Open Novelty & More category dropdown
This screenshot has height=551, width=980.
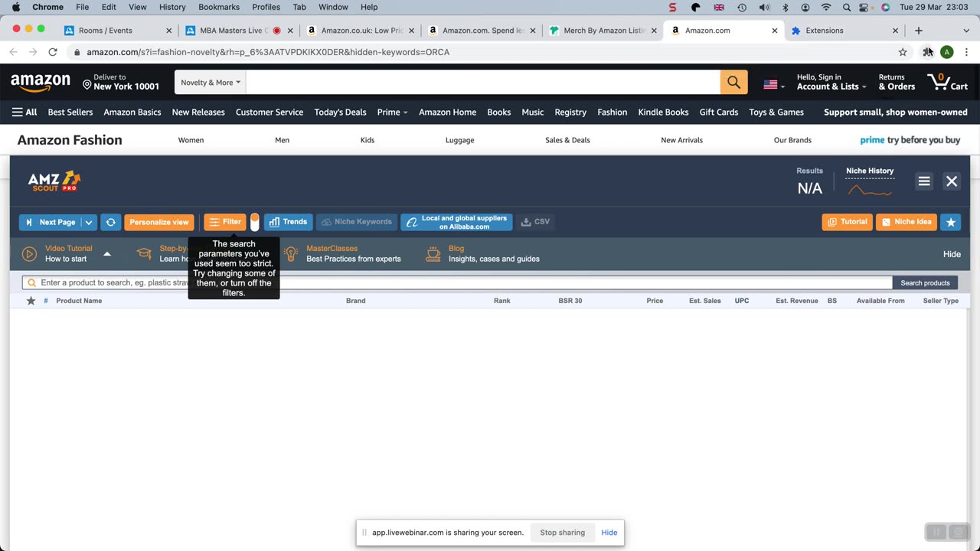point(211,83)
